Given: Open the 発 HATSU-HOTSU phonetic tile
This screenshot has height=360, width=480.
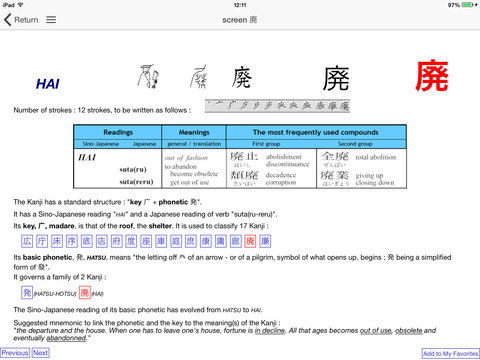Looking at the screenshot, I should tap(27, 293).
